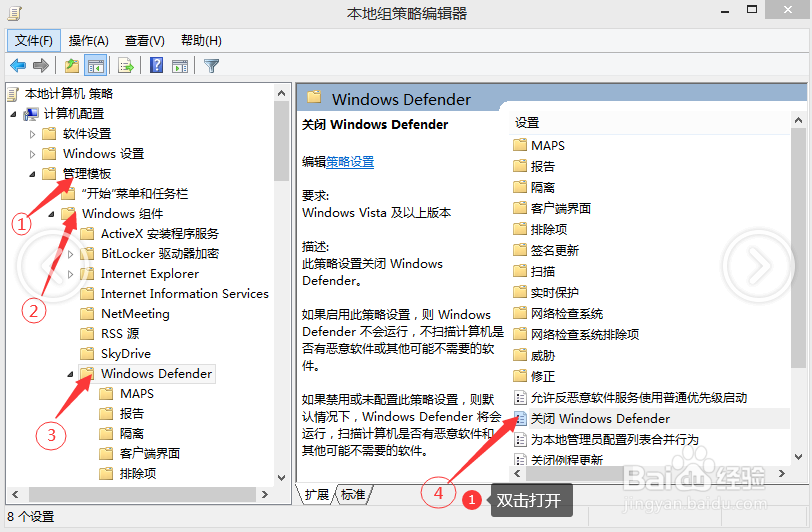Select 报告 under Windows Defender in tree
The width and height of the screenshot is (812, 532).
tap(132, 413)
